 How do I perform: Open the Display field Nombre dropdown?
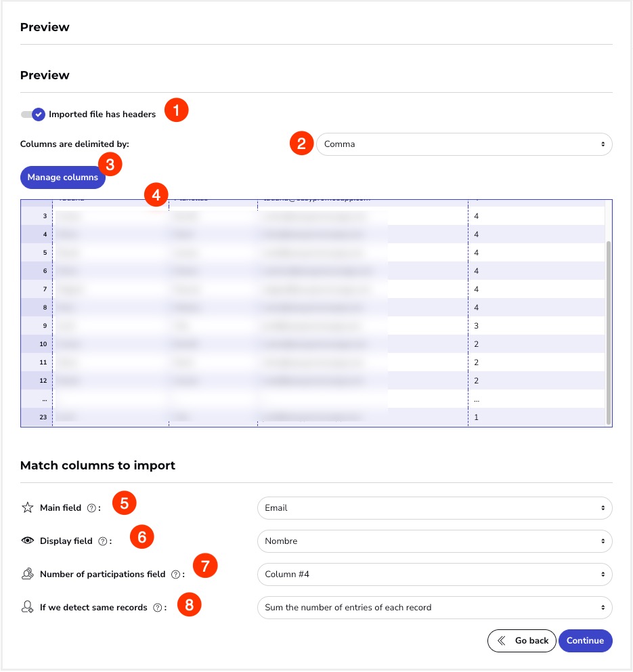pyautogui.click(x=435, y=541)
